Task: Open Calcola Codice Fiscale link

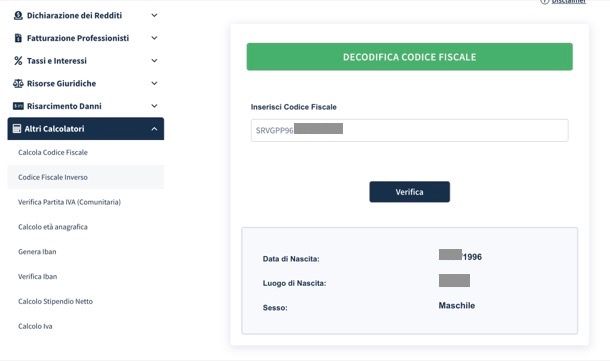Action: 53,152
